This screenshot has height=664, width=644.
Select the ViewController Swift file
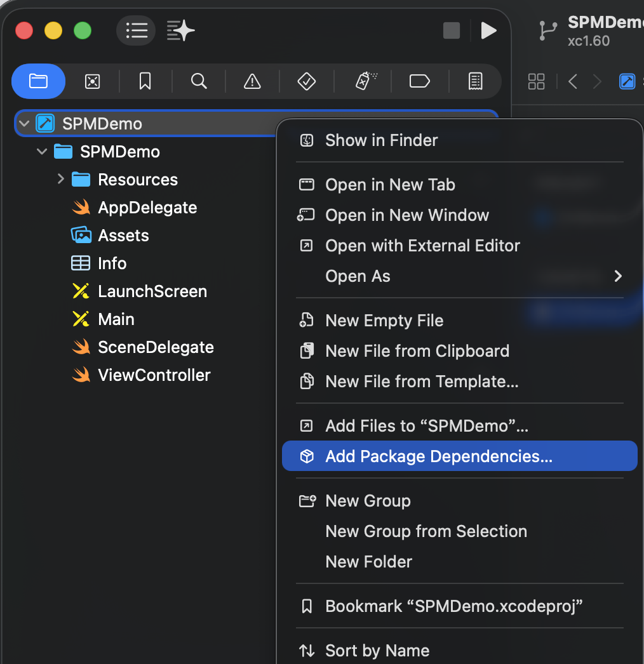coord(154,375)
